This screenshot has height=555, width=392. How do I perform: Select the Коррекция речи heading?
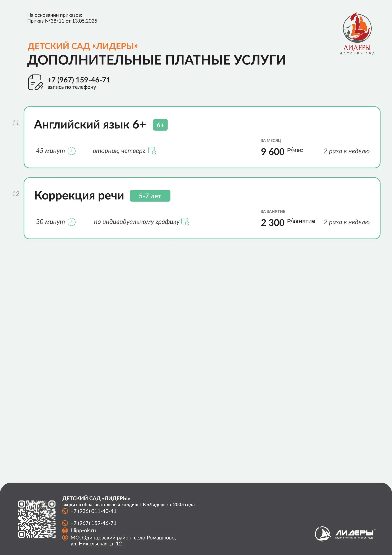(79, 195)
